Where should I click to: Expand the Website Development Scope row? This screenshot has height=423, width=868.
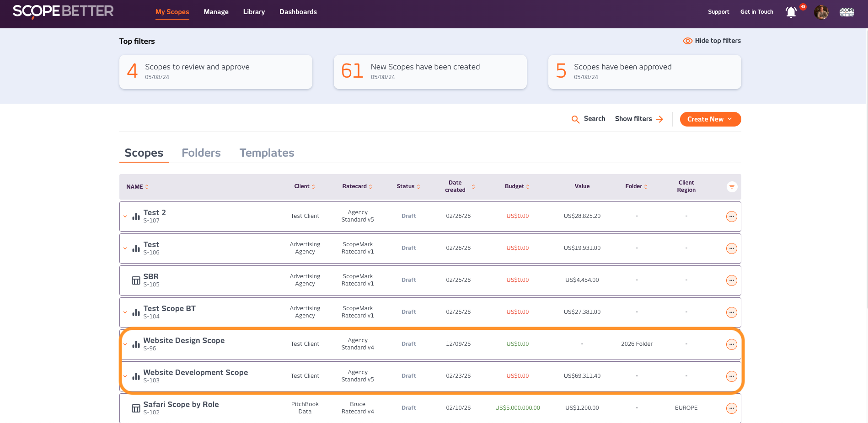125,376
